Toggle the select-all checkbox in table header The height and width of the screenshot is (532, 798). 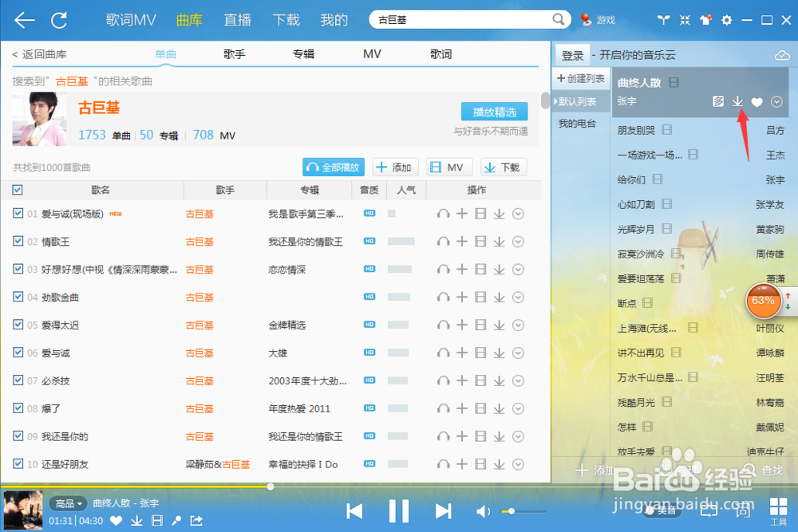point(18,190)
